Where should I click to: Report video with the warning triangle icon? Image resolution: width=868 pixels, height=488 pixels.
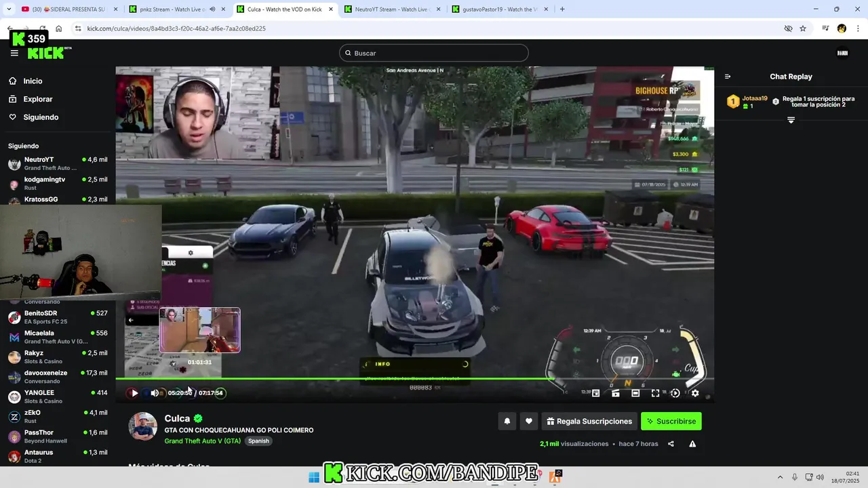692,444
